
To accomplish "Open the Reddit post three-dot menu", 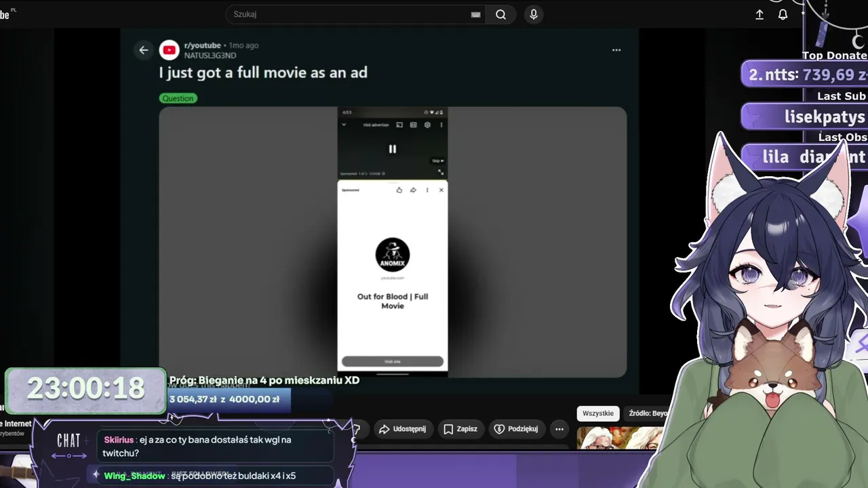I will tap(616, 50).
